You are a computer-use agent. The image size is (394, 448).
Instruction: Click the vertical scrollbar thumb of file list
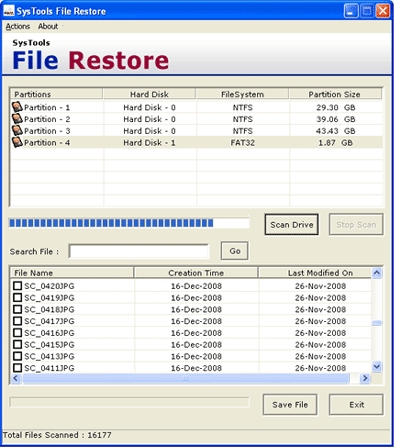[x=377, y=323]
